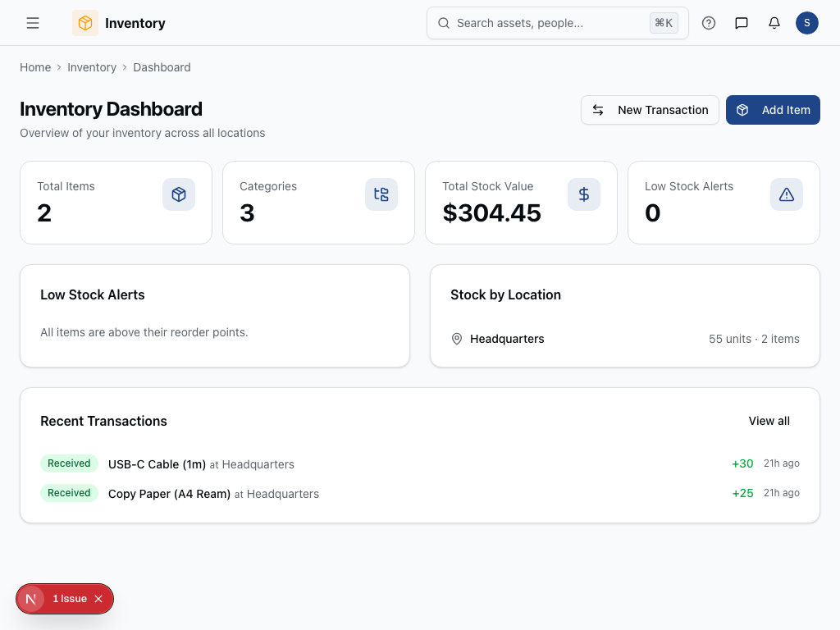Click the Total Items box icon
This screenshot has width=840, height=630.
click(x=179, y=194)
